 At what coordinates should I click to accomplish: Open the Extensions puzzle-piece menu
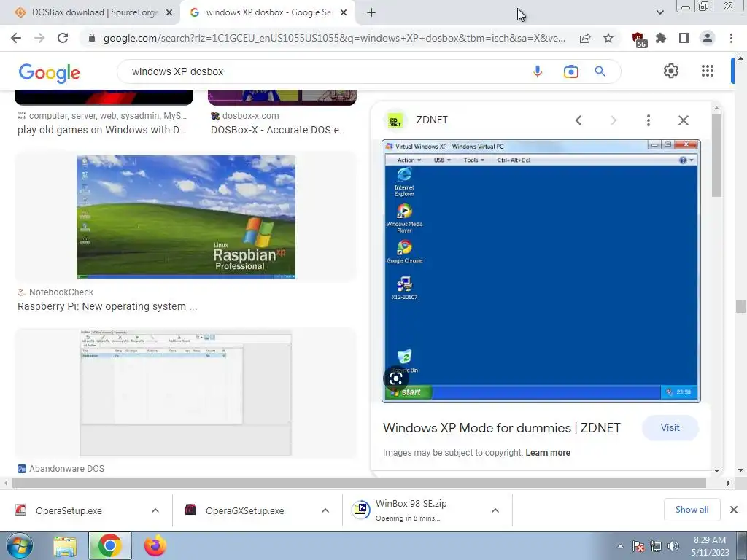661,38
